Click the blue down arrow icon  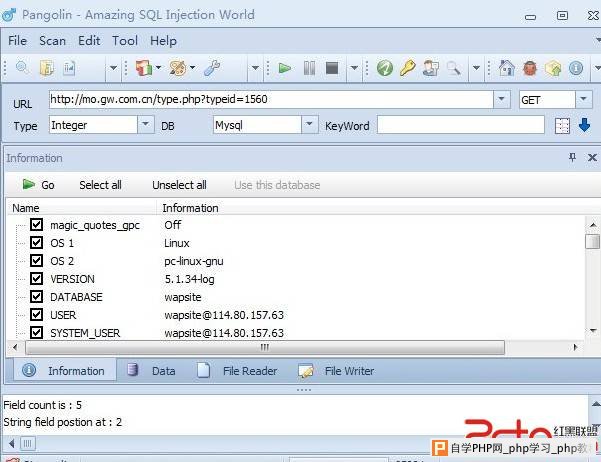click(585, 125)
